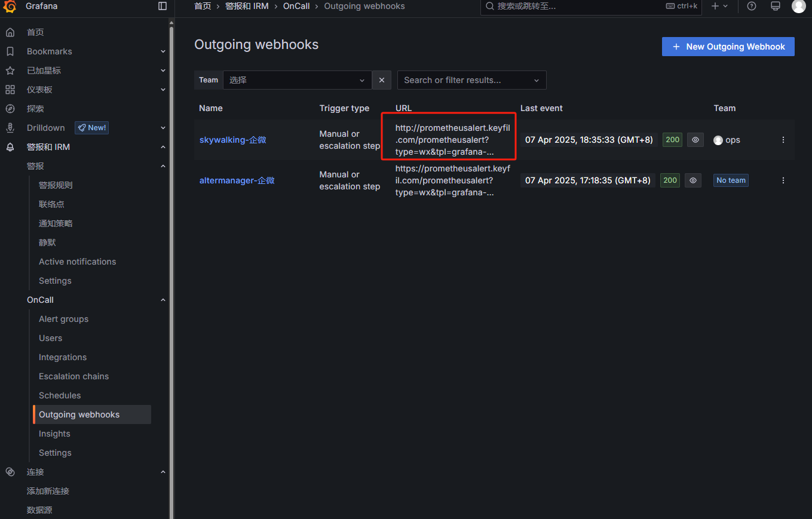Click the 200 status badge for altermanager-企微
Screen dimensions: 812x519
tap(670, 180)
